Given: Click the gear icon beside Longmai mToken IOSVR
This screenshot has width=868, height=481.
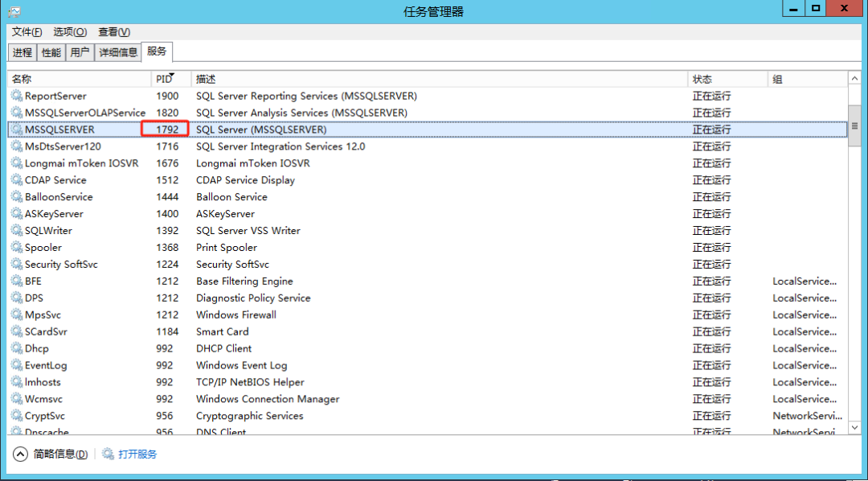Looking at the screenshot, I should coord(17,163).
